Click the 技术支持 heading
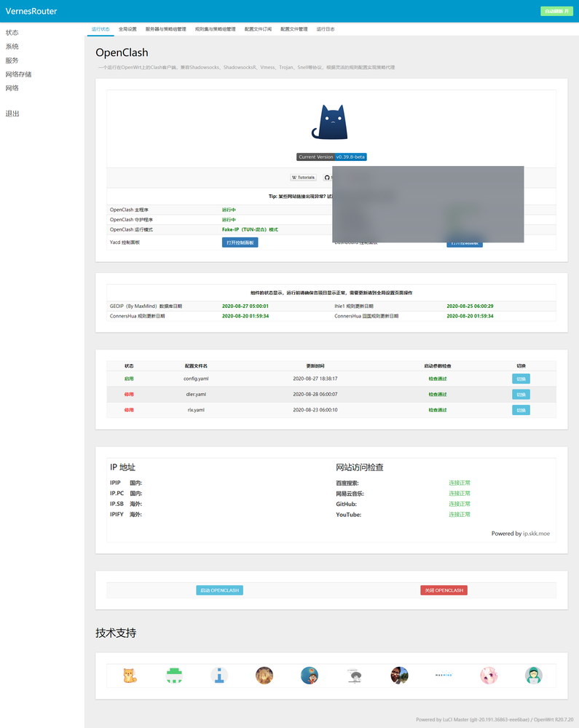The image size is (579, 728). pyautogui.click(x=116, y=633)
